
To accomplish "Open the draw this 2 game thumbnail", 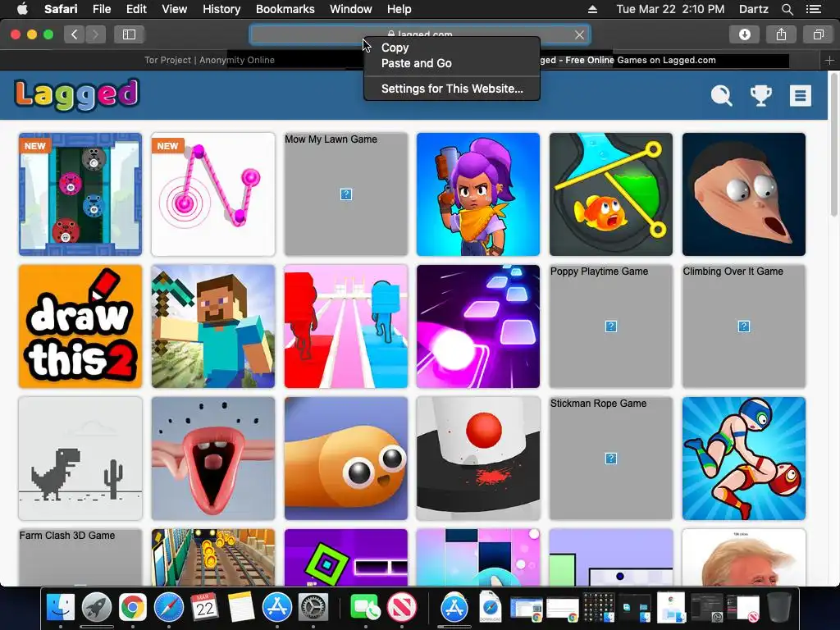I will 80,326.
